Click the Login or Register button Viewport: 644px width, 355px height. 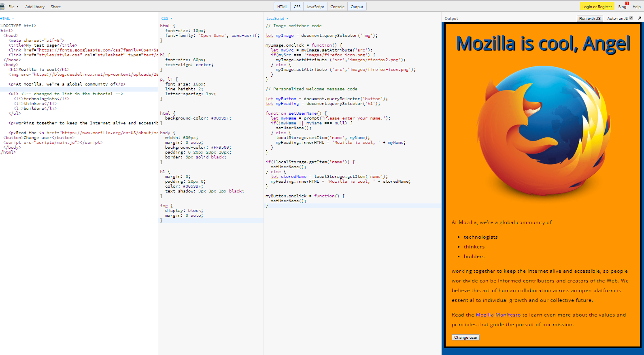coord(597,6)
